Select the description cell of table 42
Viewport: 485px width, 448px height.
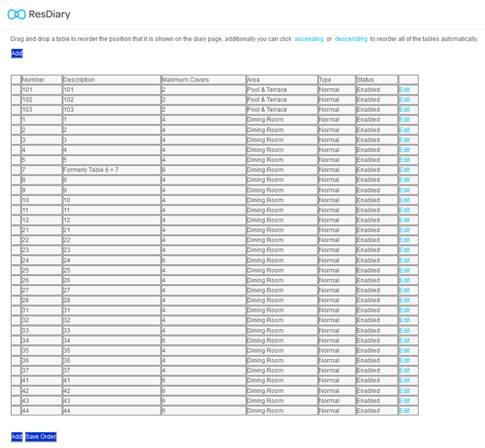pyautogui.click(x=112, y=390)
